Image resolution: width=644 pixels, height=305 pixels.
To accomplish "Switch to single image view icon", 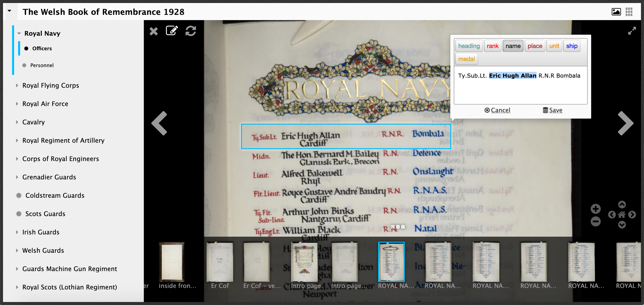I will point(616,12).
